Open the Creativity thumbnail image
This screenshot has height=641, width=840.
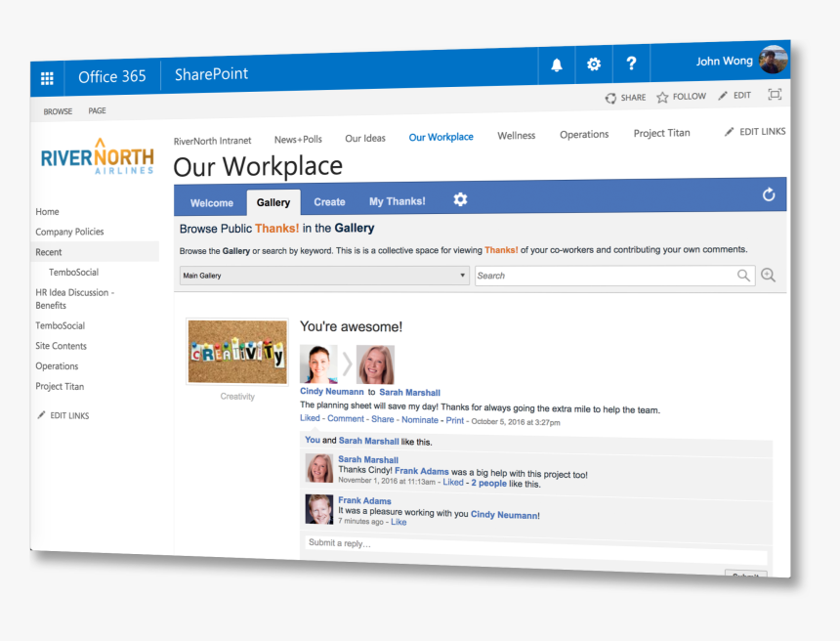237,352
